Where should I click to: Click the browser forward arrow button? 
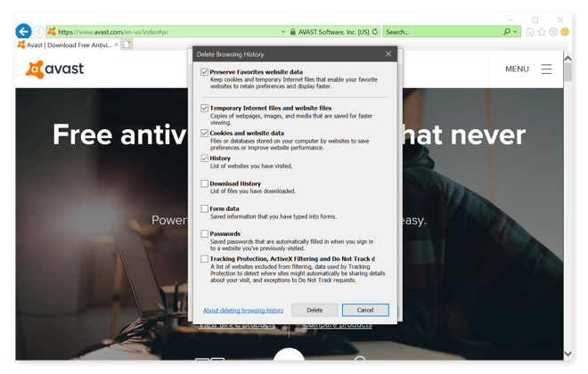pos(38,32)
